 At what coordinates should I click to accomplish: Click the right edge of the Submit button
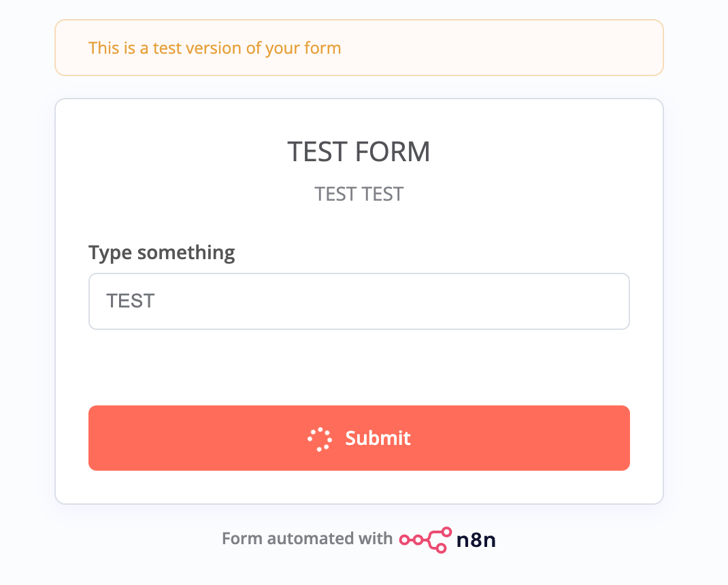[x=620, y=438]
